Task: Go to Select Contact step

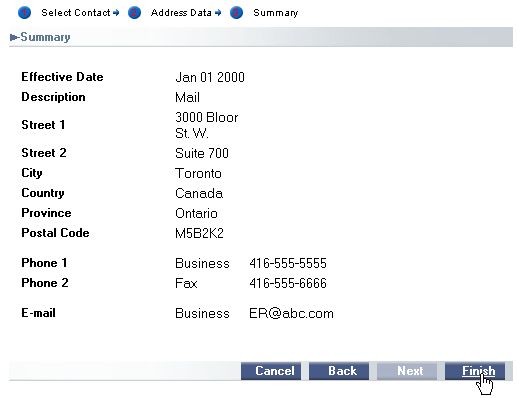Action: 76,13
